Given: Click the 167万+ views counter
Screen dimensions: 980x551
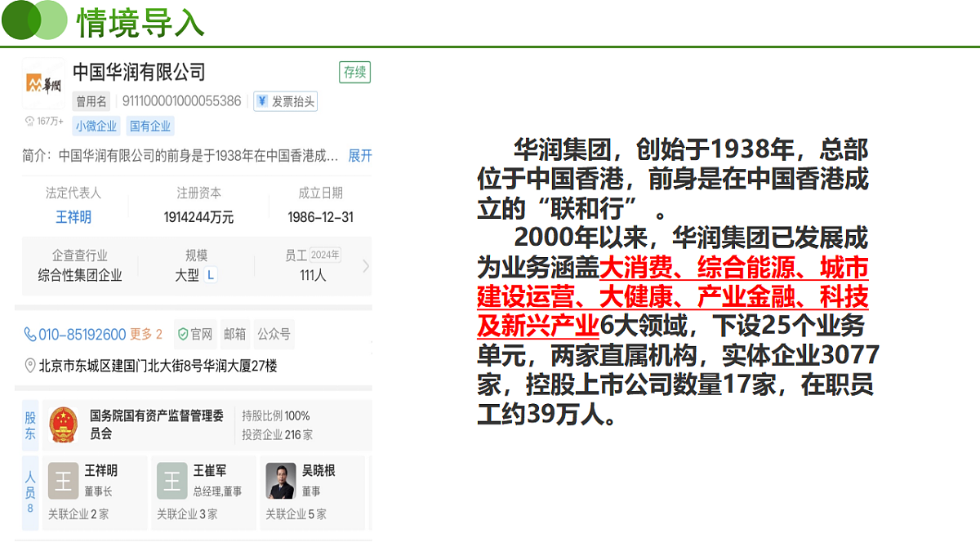Looking at the screenshot, I should [x=44, y=121].
